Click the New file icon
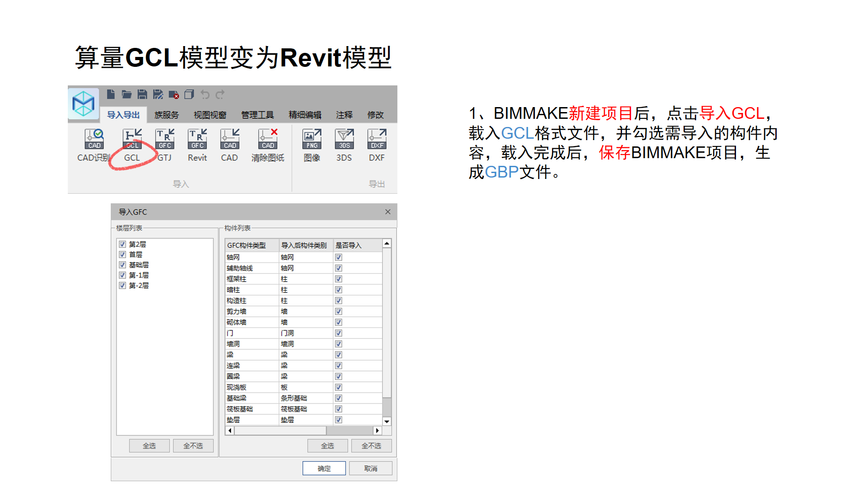 [111, 94]
